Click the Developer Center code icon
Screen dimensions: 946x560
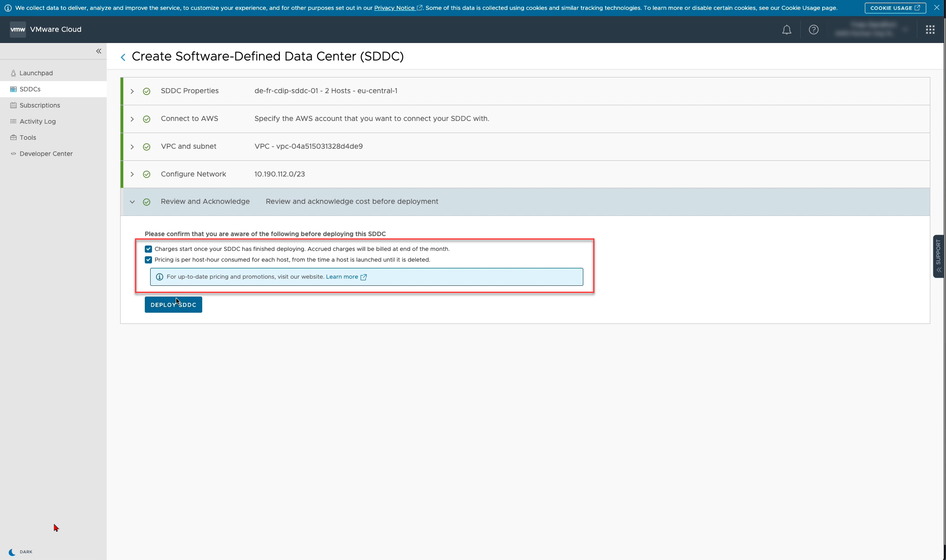click(x=13, y=154)
